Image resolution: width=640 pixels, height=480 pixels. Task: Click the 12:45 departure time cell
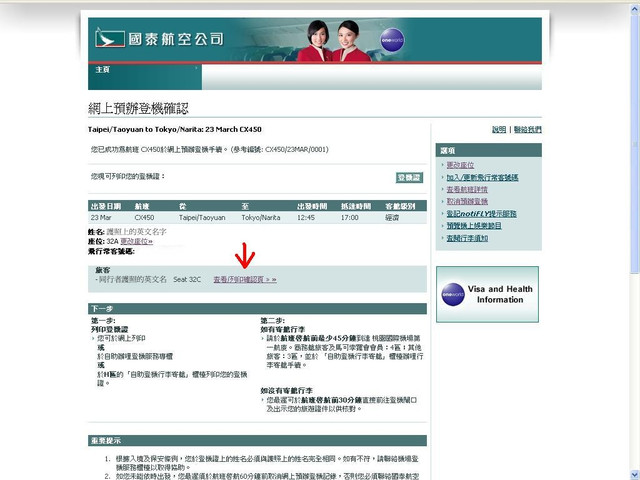tap(306, 218)
